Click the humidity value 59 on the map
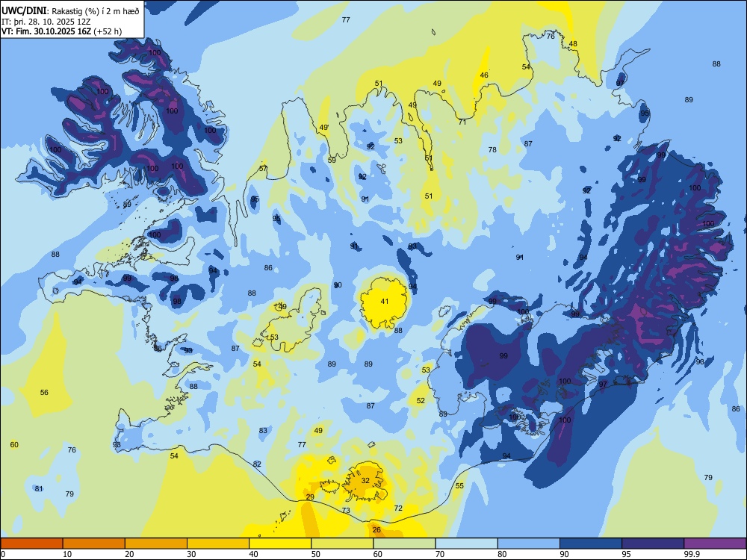The image size is (747, 560). click(x=332, y=160)
